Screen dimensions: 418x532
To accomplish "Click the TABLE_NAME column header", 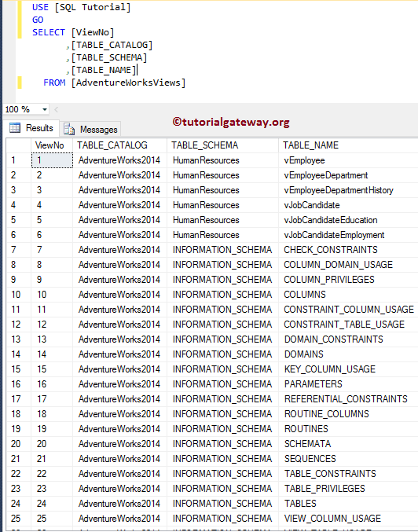I will [348, 145].
